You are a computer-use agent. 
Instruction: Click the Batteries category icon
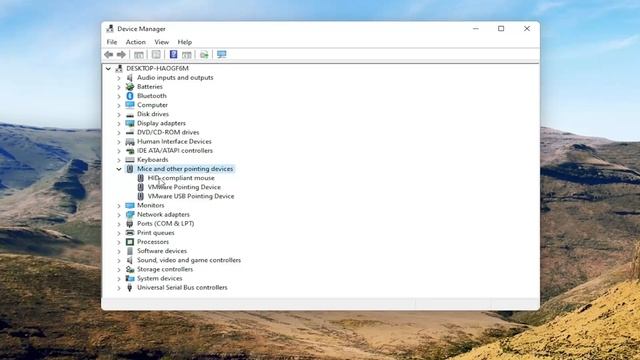(130, 87)
